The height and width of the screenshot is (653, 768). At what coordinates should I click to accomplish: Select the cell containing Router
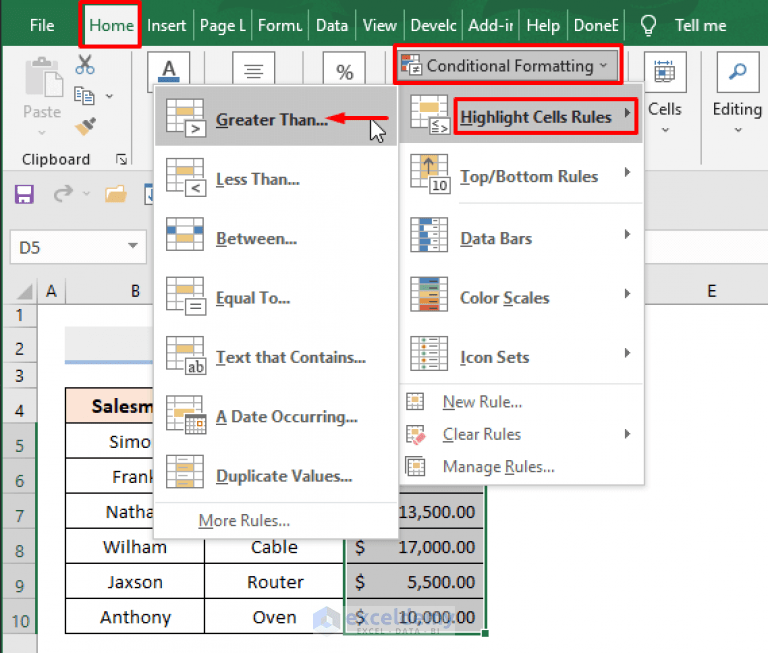[274, 581]
